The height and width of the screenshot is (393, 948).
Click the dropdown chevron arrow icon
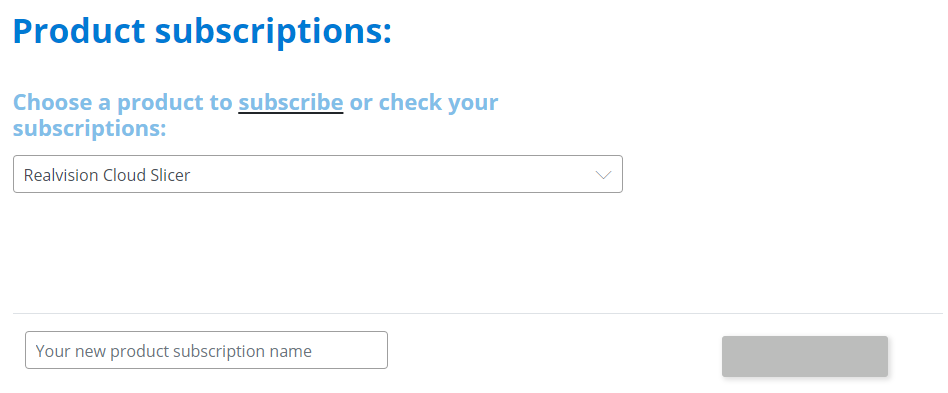pyautogui.click(x=603, y=175)
